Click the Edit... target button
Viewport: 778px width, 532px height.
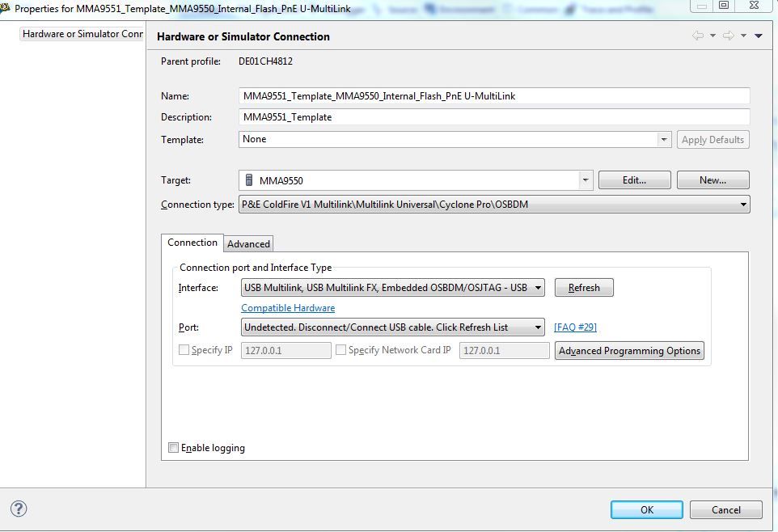(635, 180)
